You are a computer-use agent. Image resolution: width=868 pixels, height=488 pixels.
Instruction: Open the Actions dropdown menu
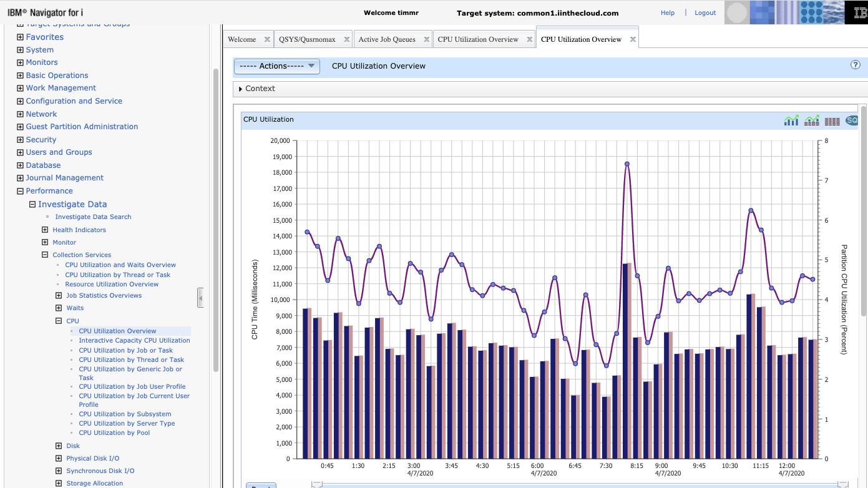click(x=276, y=66)
